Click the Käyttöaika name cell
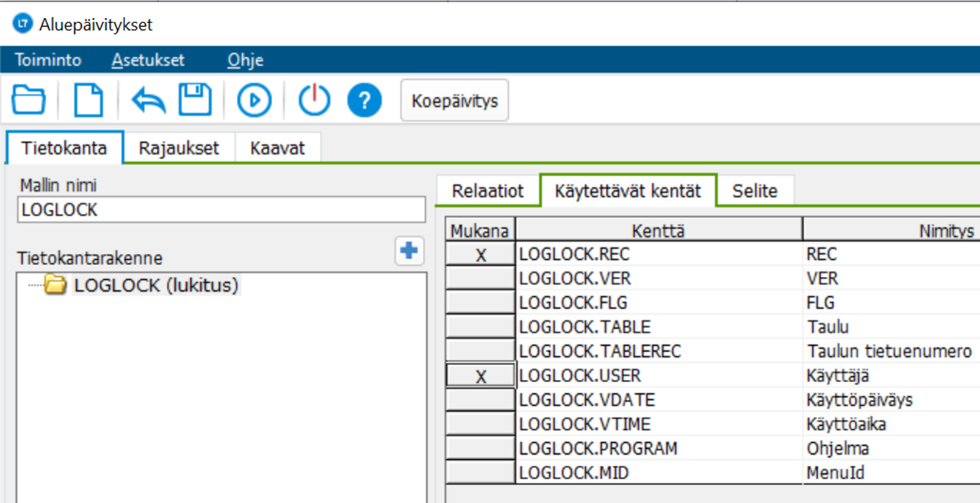980x503 pixels. point(892,424)
